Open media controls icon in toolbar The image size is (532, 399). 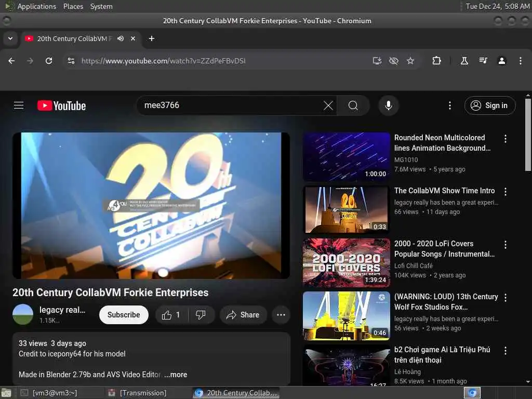pos(483,61)
